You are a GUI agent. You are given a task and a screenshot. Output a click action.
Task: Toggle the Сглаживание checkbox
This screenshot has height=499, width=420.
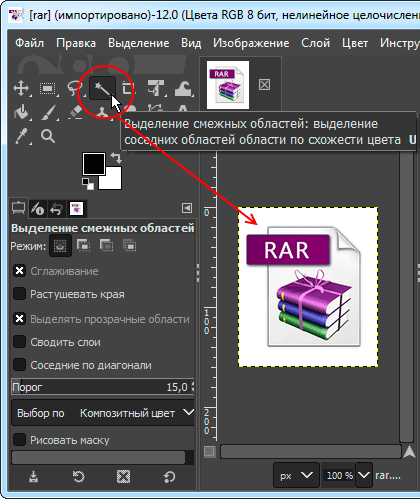[x=19, y=271]
